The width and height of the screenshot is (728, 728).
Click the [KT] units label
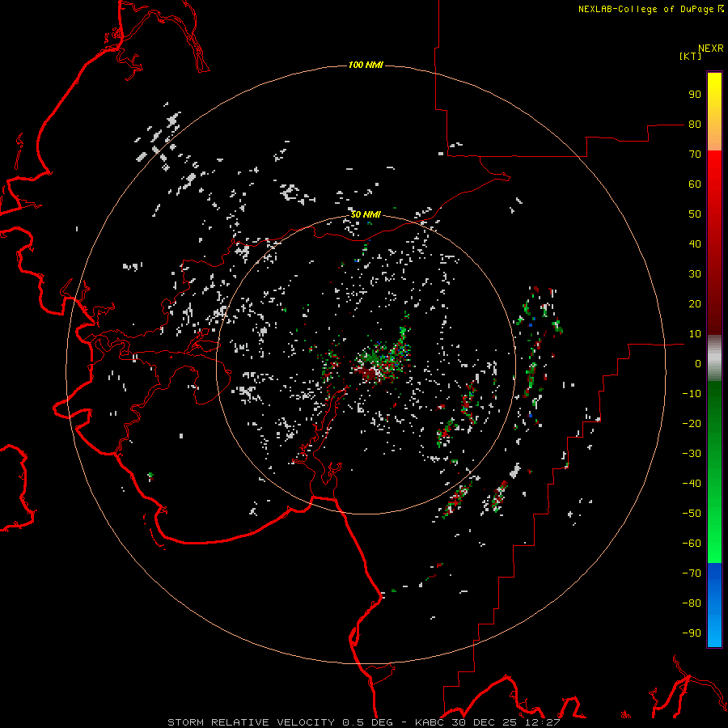click(691, 56)
